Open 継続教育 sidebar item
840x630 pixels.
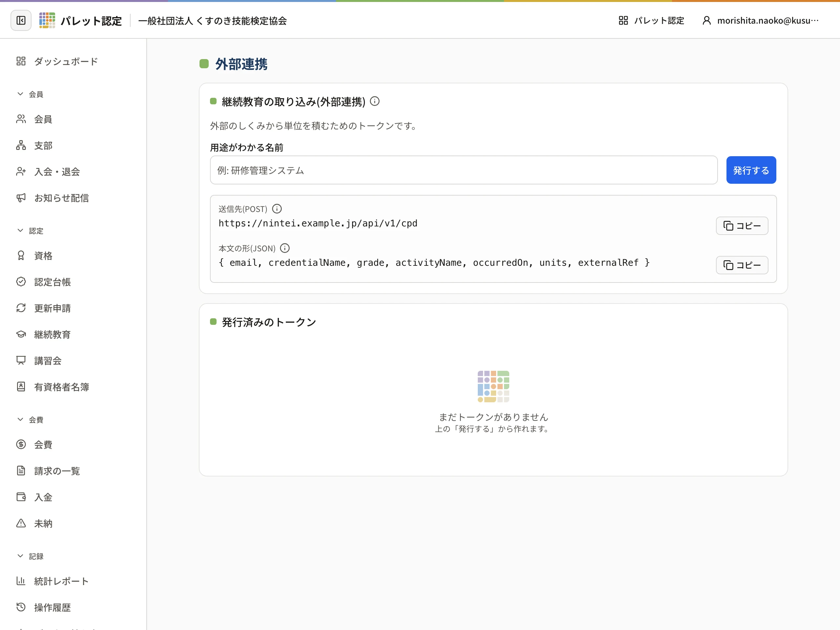(73, 334)
